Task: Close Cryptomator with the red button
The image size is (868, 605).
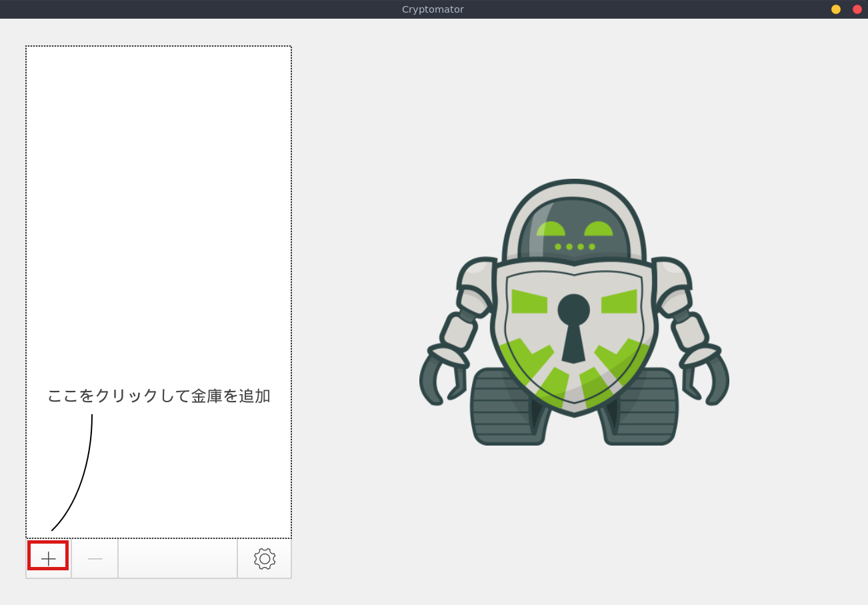Action: (857, 9)
